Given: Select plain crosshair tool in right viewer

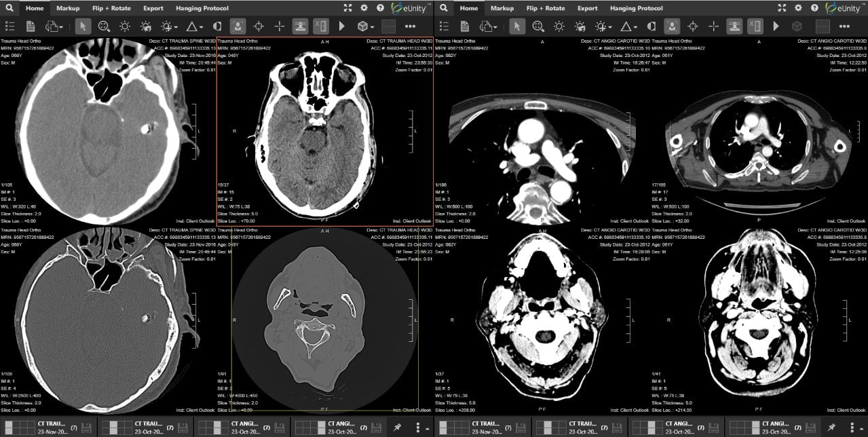Looking at the screenshot, I should tap(713, 26).
